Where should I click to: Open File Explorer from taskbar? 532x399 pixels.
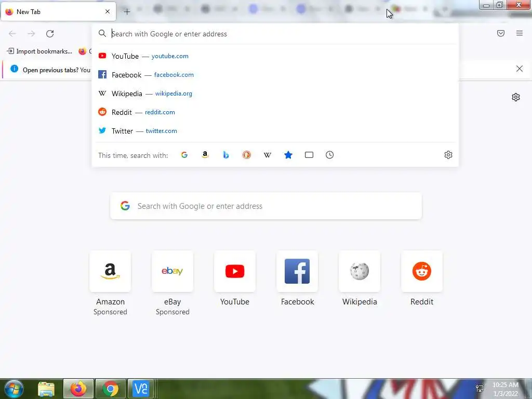(46, 389)
